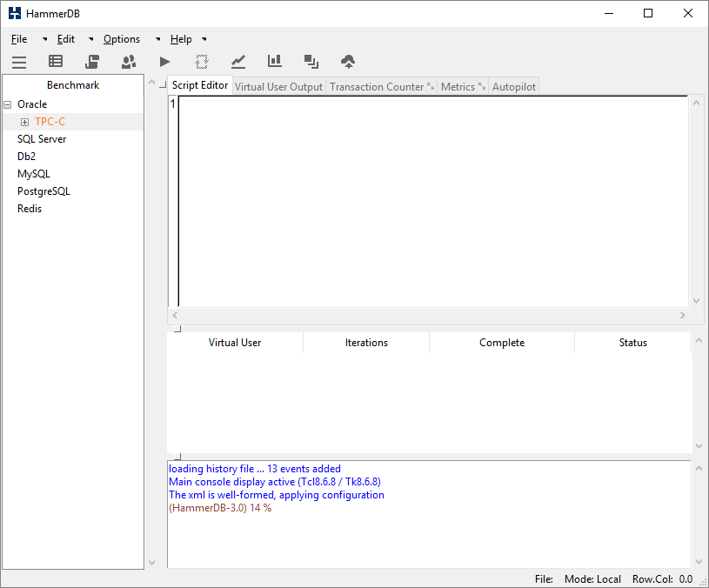Image resolution: width=709 pixels, height=588 pixels.
Task: Click console pane scroll up arrow
Action: (x=699, y=468)
